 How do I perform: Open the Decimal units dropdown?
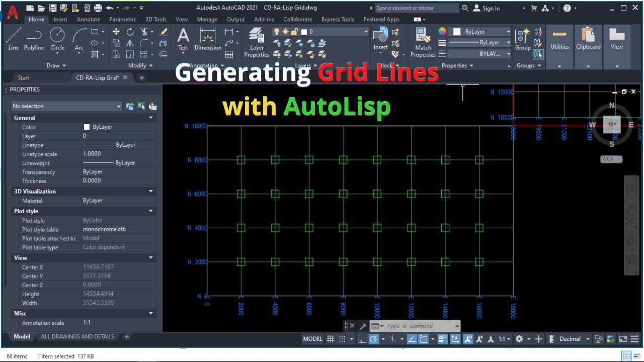click(574, 339)
